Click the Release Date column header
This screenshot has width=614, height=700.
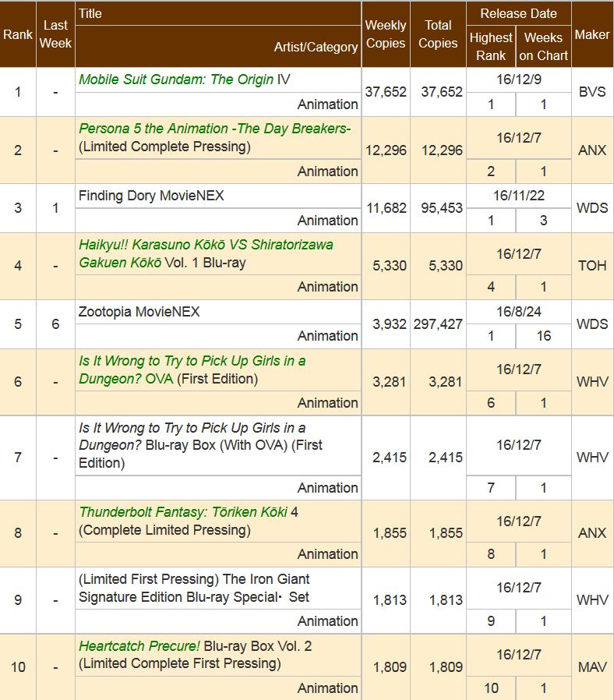coord(518,13)
